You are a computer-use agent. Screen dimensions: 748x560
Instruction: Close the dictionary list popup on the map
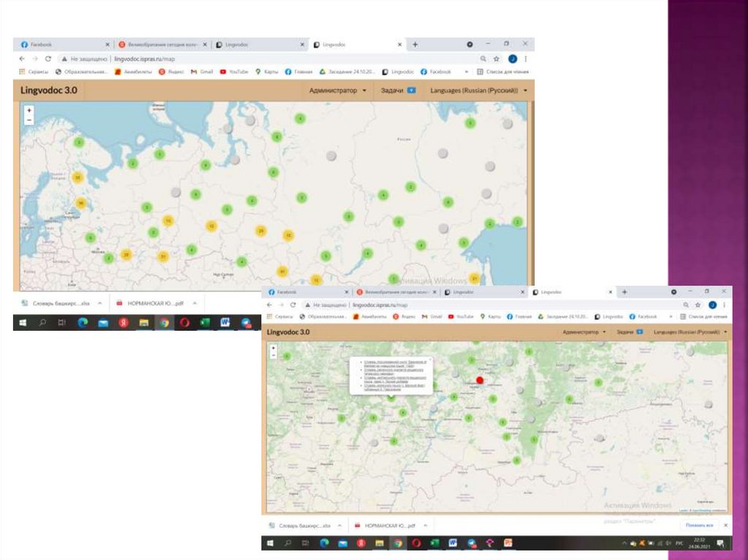429,360
